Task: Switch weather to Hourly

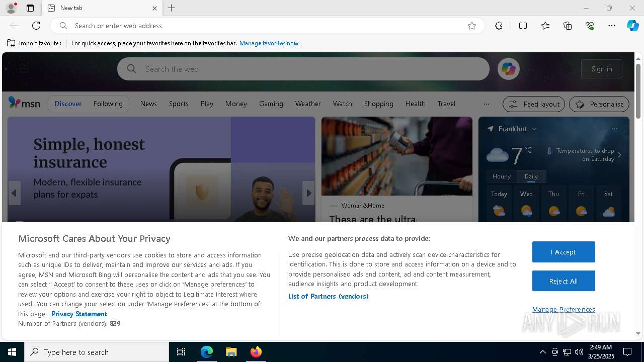Action: pyautogui.click(x=501, y=176)
